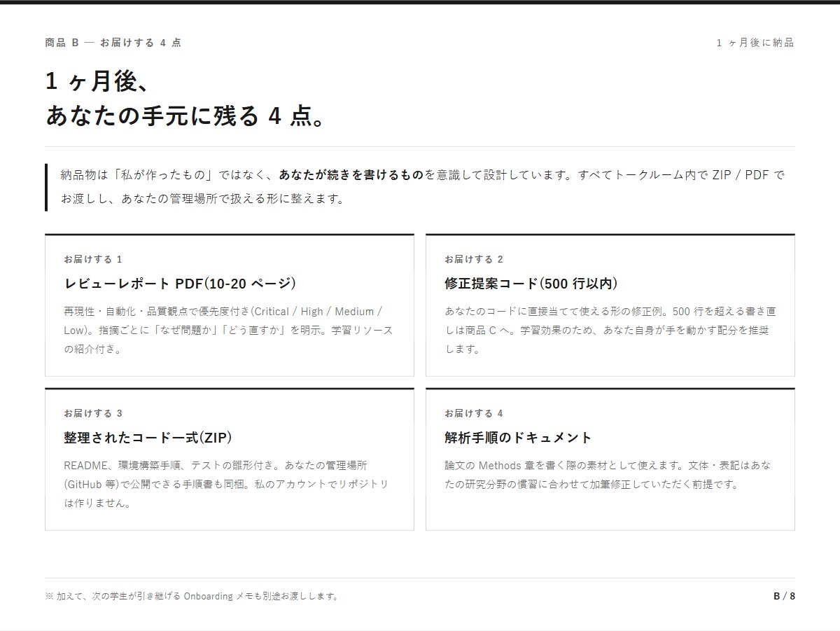
Task: Click the page number 'B / 8'
Action: point(784,597)
